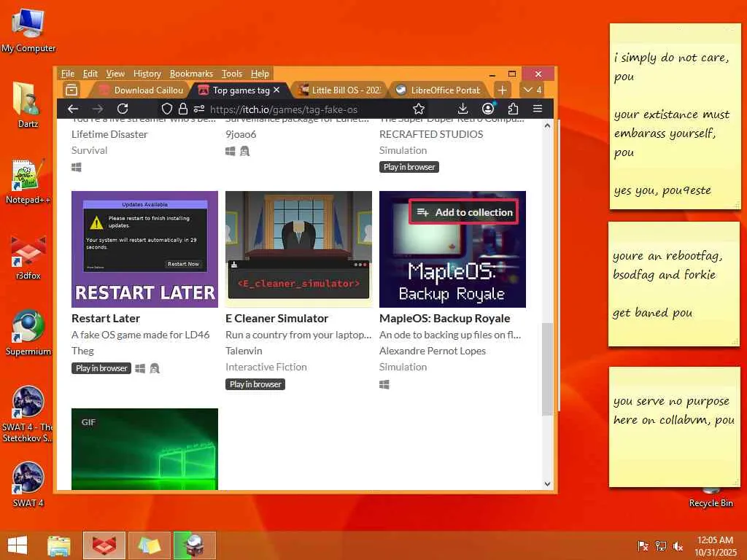
Task: Select the Supermium desktop shortcut
Action: (x=28, y=332)
